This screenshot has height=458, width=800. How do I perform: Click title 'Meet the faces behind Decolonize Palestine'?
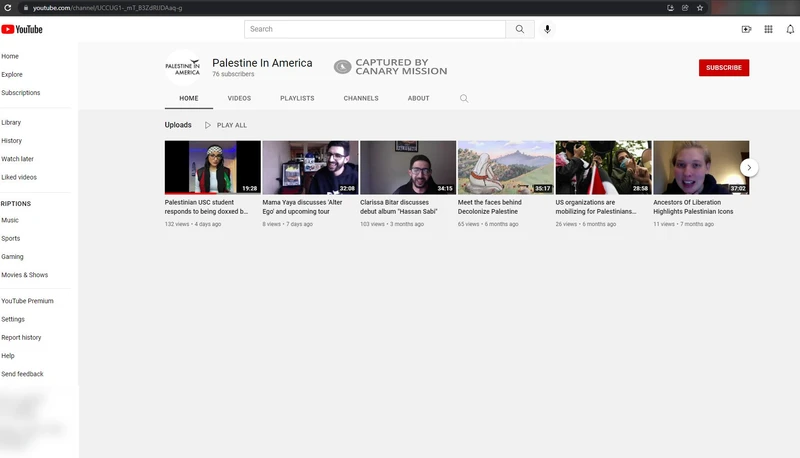click(x=489, y=207)
